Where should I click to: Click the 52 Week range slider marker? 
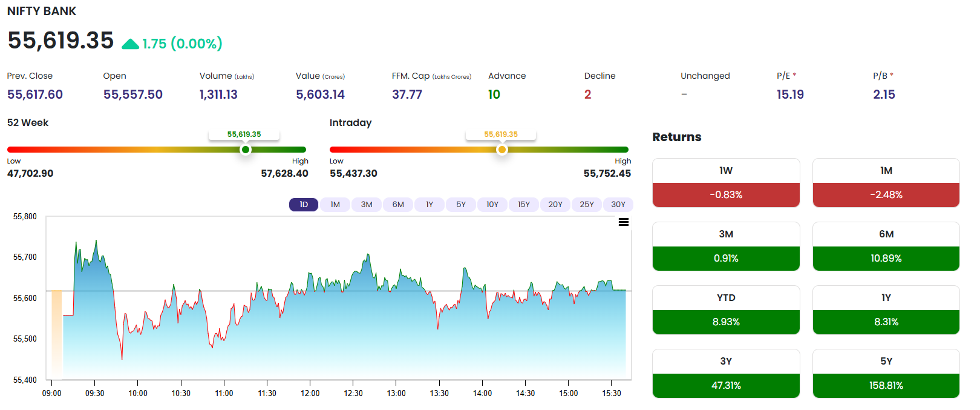point(245,150)
